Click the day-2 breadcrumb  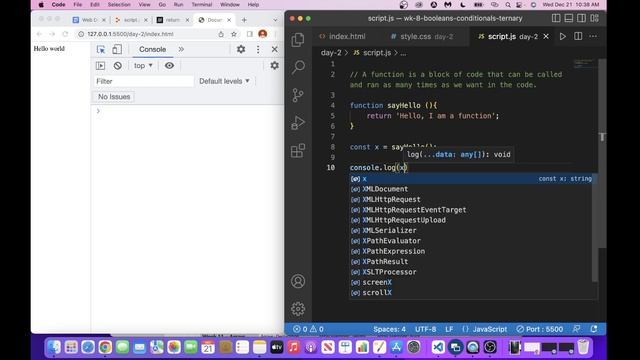coord(331,53)
